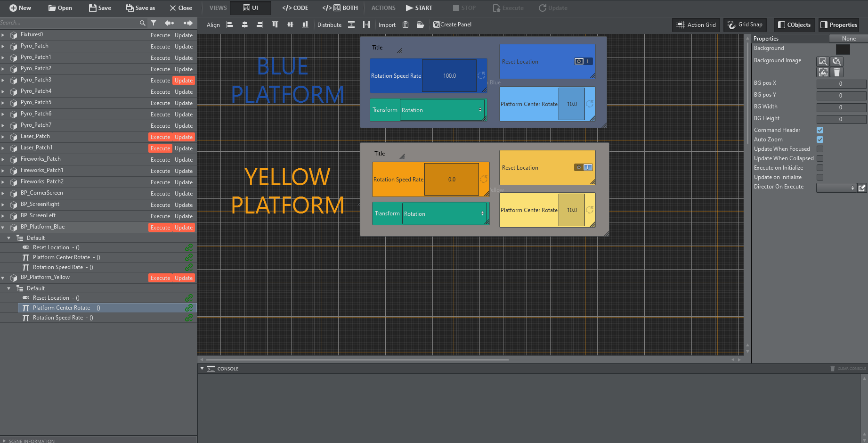Enable Update When Focused checkbox
Viewport: 868px width, 443px height.
click(820, 149)
